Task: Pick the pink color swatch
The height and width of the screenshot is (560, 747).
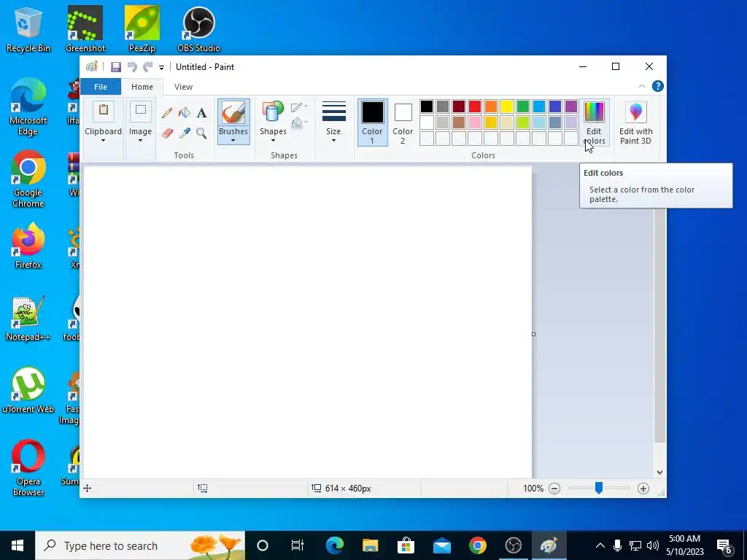Action: (474, 122)
